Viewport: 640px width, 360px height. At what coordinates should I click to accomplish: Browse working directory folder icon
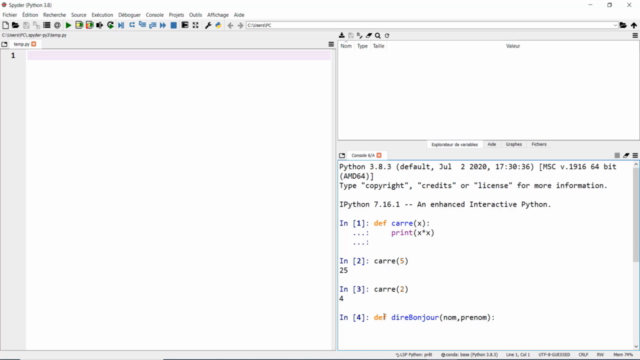pos(623,25)
